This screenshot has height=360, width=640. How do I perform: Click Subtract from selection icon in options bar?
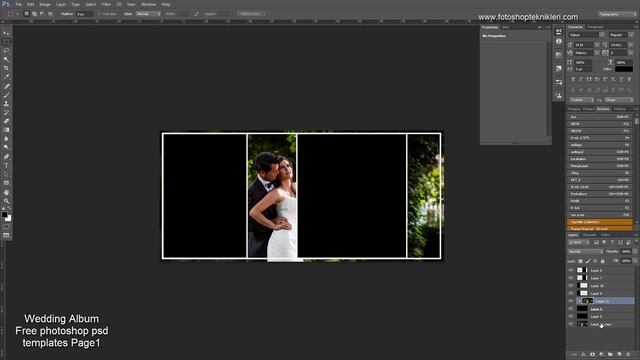(x=42, y=14)
